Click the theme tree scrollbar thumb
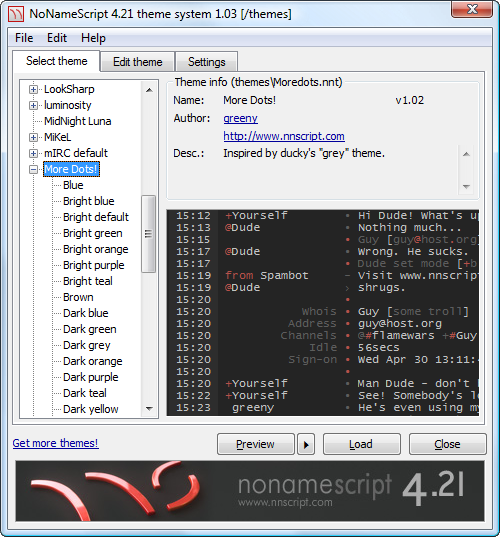 click(x=148, y=234)
